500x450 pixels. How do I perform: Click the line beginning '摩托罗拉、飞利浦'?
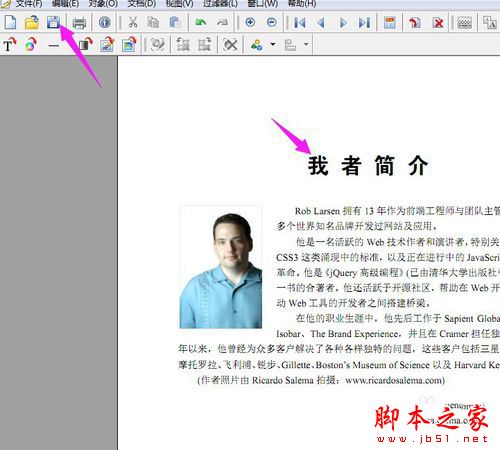tap(339, 365)
